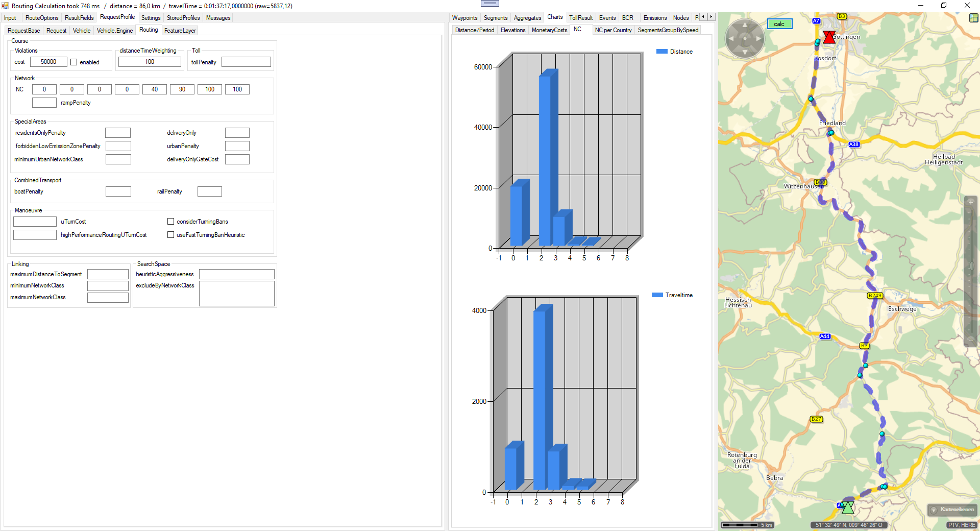The image size is (980, 531).
Task: Click the green start waypoint marker
Action: tap(847, 507)
